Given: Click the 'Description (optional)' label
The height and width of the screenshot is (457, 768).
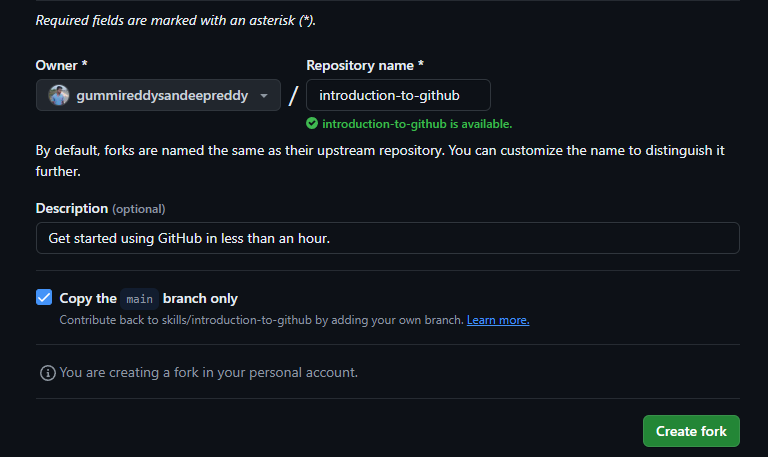Looking at the screenshot, I should pos(100,208).
